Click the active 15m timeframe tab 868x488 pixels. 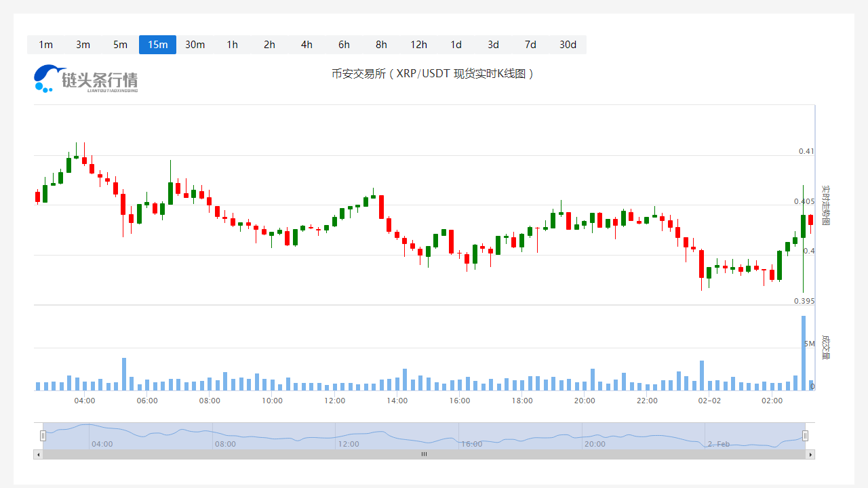(x=157, y=45)
